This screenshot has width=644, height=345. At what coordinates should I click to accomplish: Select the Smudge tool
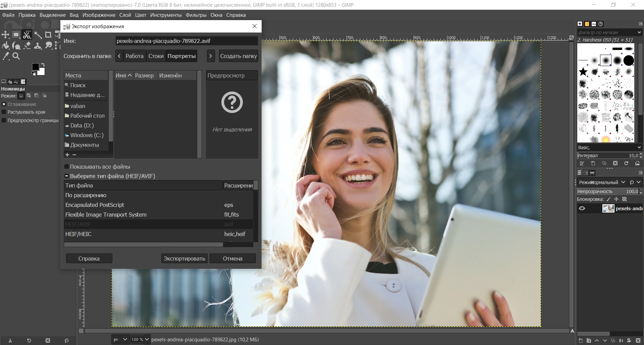pos(48,46)
